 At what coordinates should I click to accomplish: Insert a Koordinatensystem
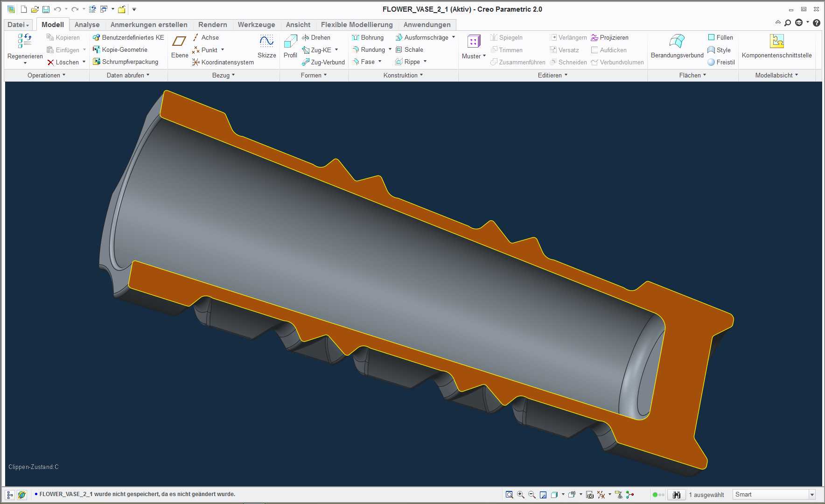coord(223,62)
